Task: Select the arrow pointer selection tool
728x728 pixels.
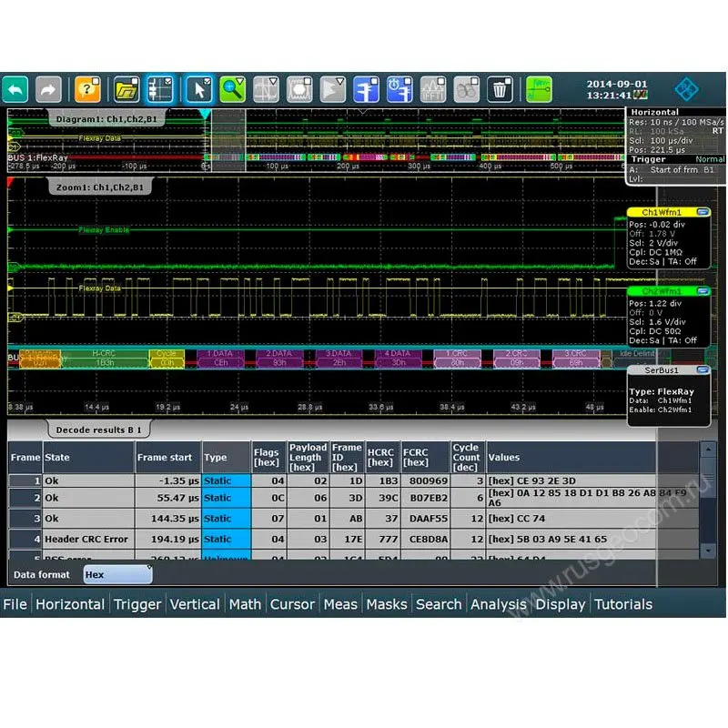Action: click(198, 89)
